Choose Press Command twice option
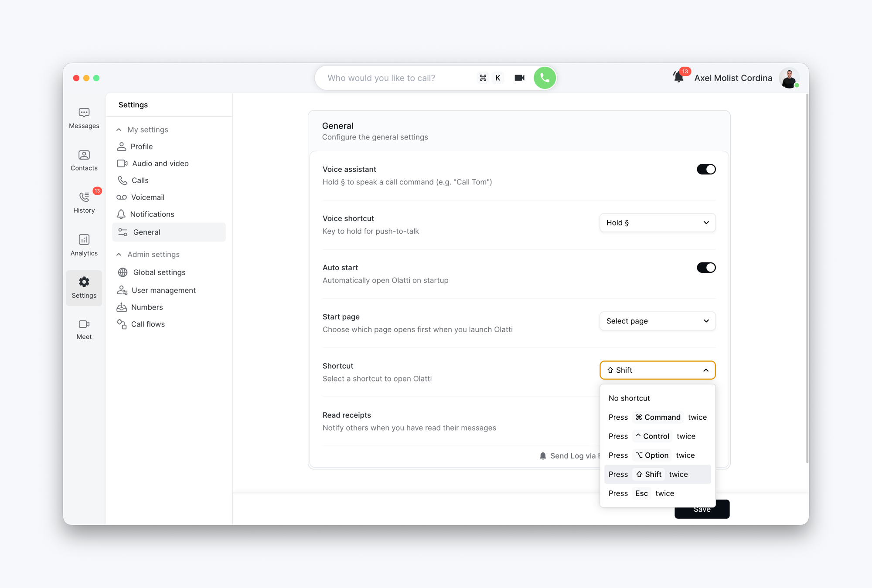This screenshot has width=872, height=588. (x=657, y=417)
